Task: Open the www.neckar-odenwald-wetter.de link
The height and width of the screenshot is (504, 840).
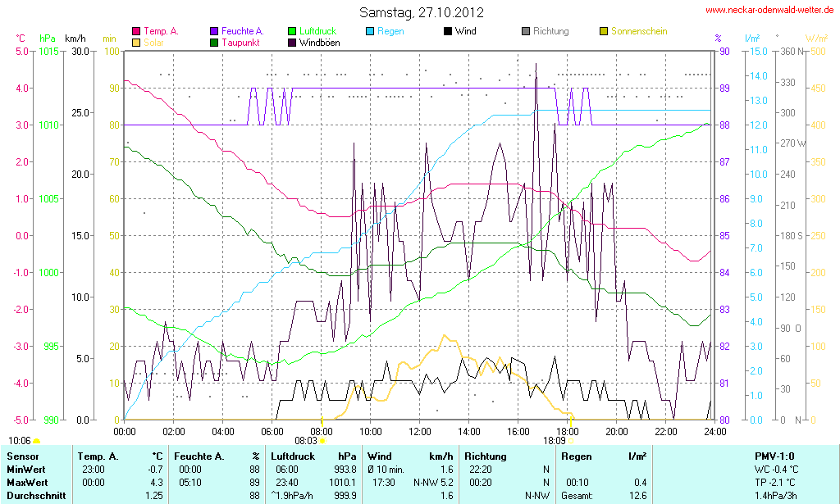Action: click(770, 11)
